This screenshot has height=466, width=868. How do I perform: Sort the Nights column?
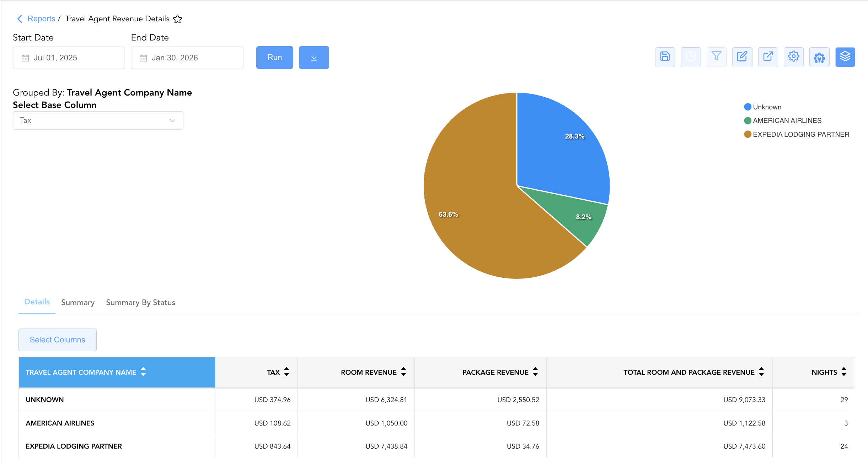(844, 372)
